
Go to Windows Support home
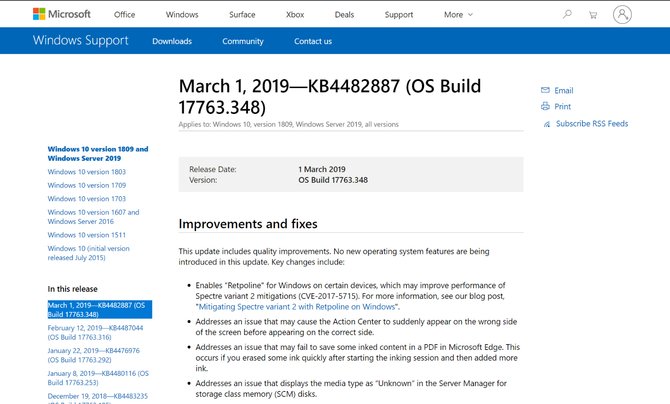[x=81, y=40]
